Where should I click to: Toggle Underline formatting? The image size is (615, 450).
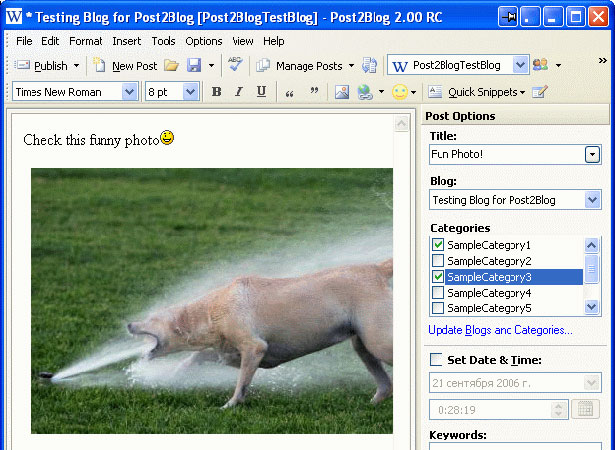click(261, 92)
